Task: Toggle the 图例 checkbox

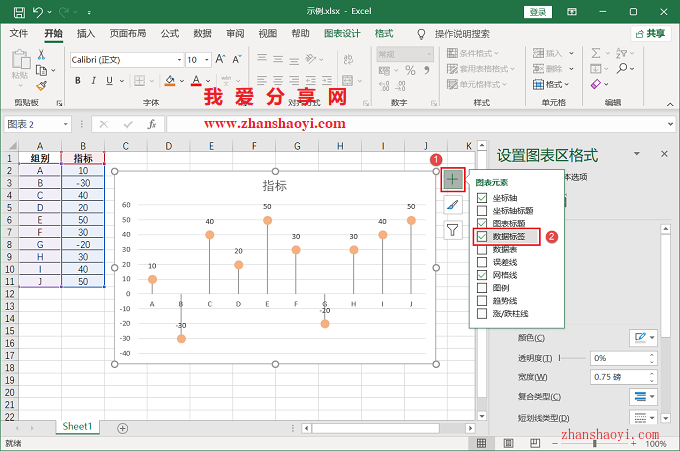Action: click(482, 288)
